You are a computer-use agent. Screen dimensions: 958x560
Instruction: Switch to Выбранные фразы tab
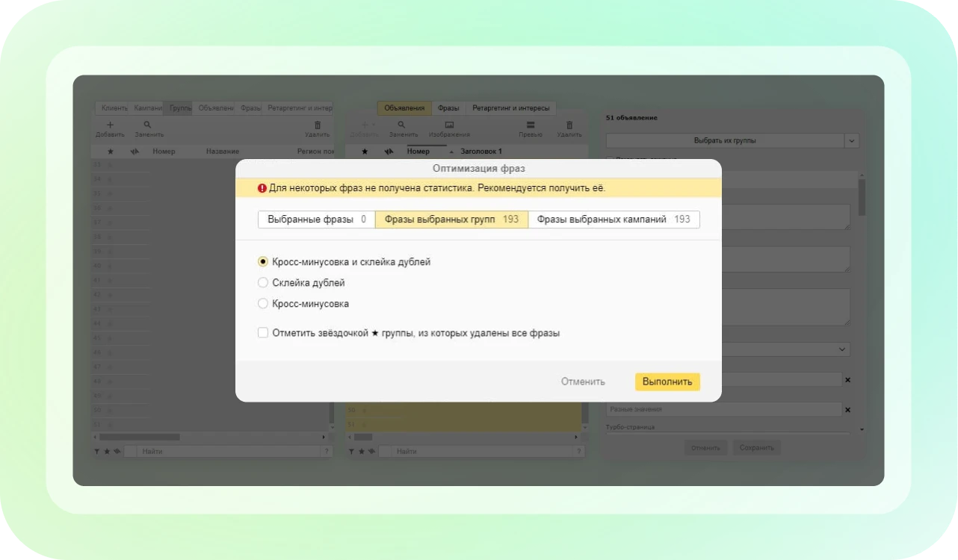[316, 220]
